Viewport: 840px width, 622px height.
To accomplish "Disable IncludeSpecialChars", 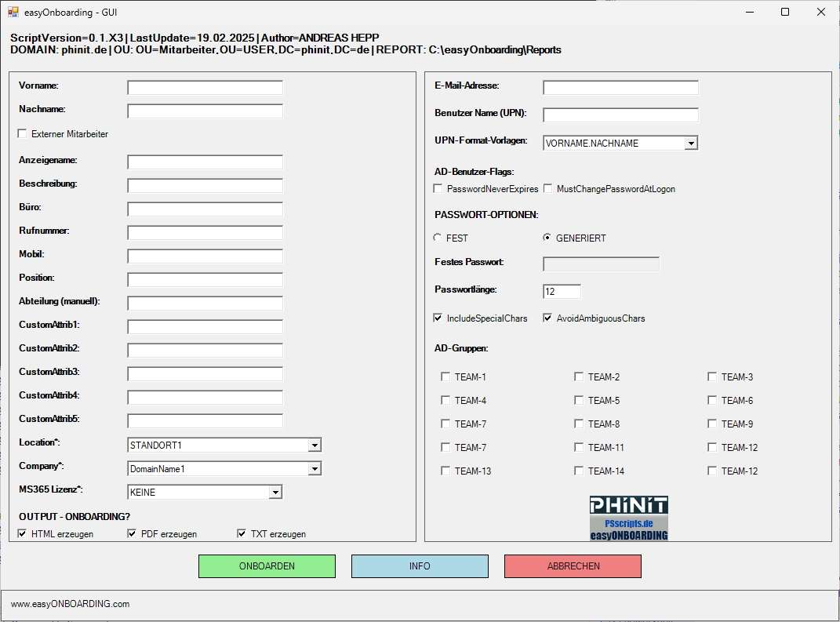I will point(438,318).
